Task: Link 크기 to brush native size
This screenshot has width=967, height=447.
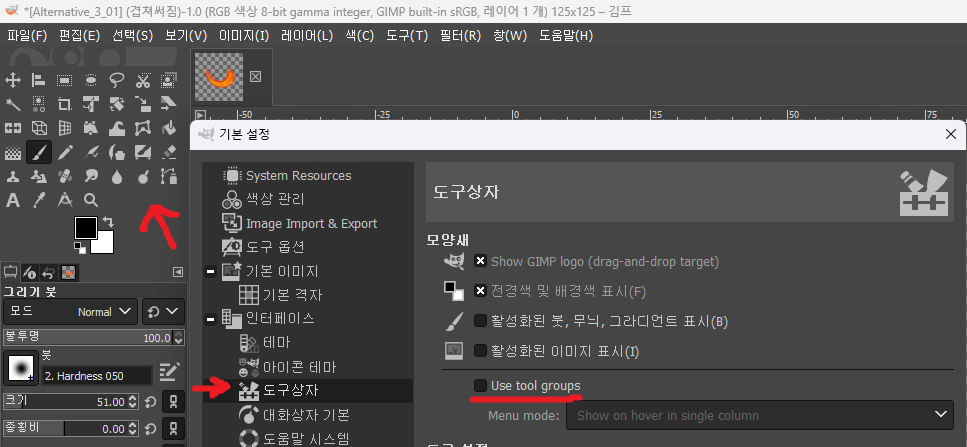Action: tap(173, 402)
